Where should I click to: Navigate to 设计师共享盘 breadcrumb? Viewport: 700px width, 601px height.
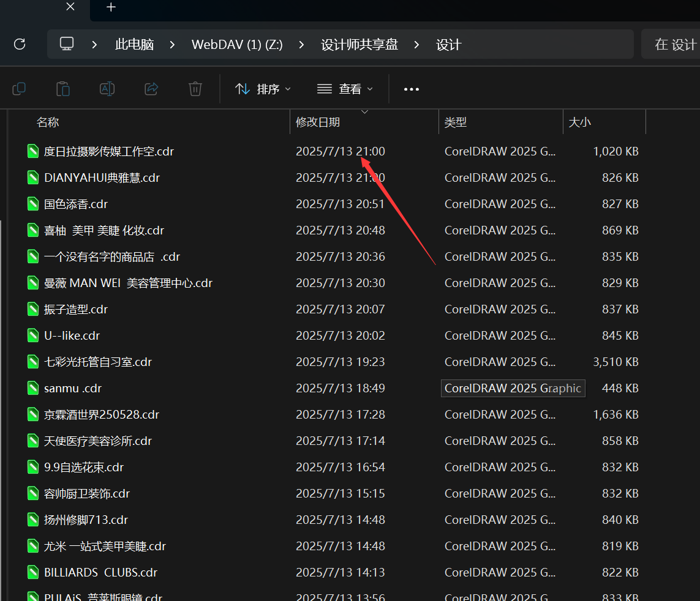[359, 45]
